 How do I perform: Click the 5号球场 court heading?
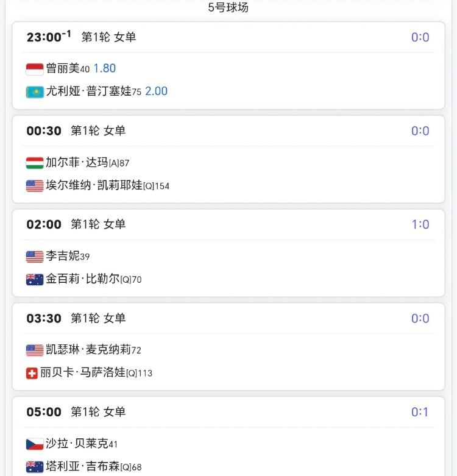228,7
